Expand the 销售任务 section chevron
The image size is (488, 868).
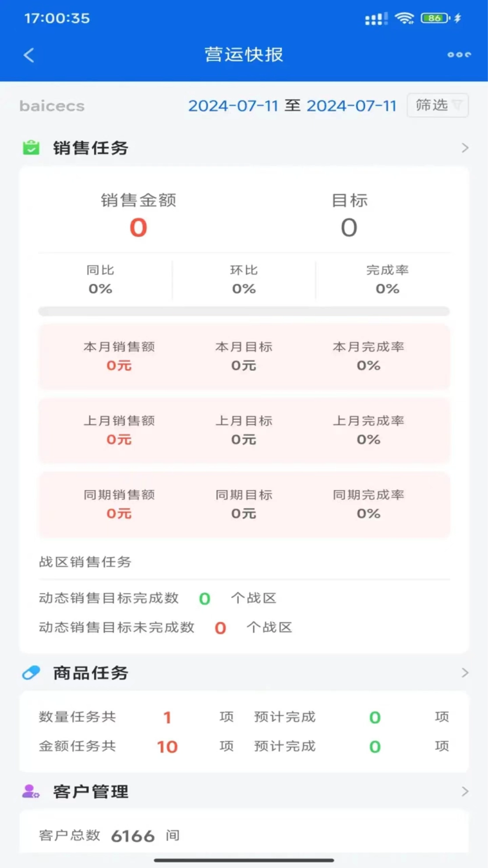pyautogui.click(x=465, y=148)
